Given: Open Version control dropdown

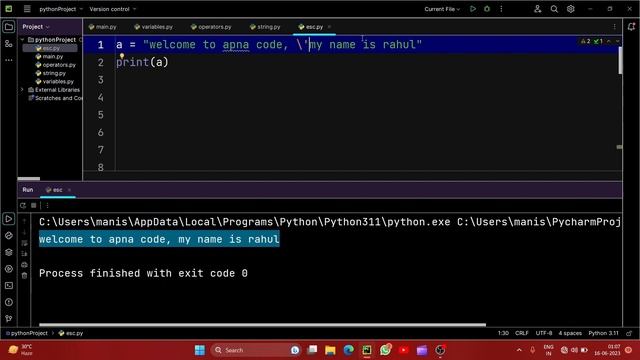Looking at the screenshot, I should [113, 9].
